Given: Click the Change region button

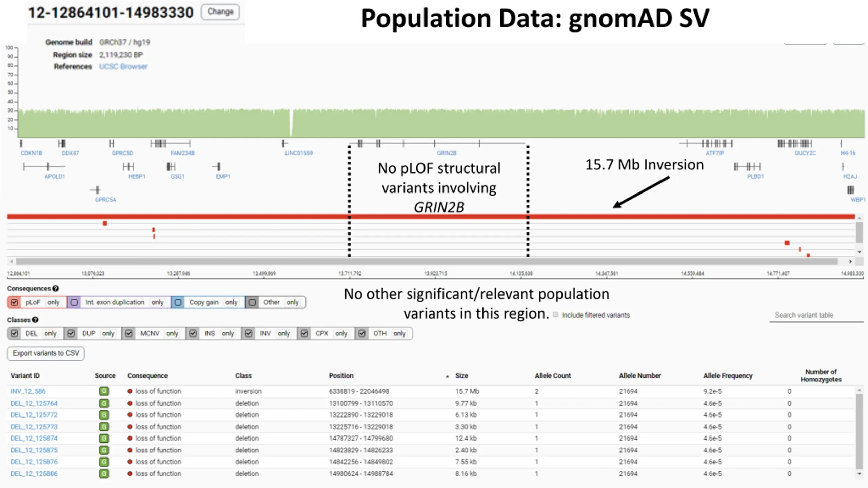Looking at the screenshot, I should click(x=220, y=12).
